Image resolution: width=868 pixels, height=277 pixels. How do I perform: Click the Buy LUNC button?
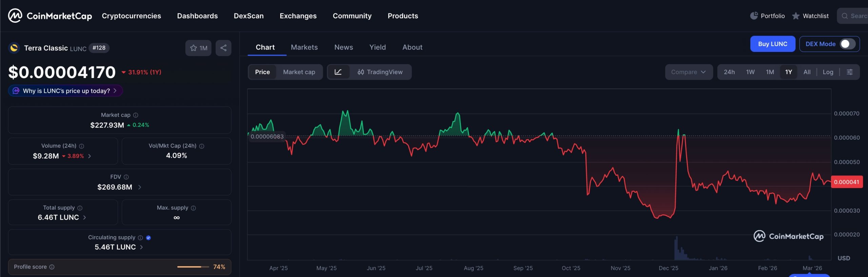click(x=773, y=44)
